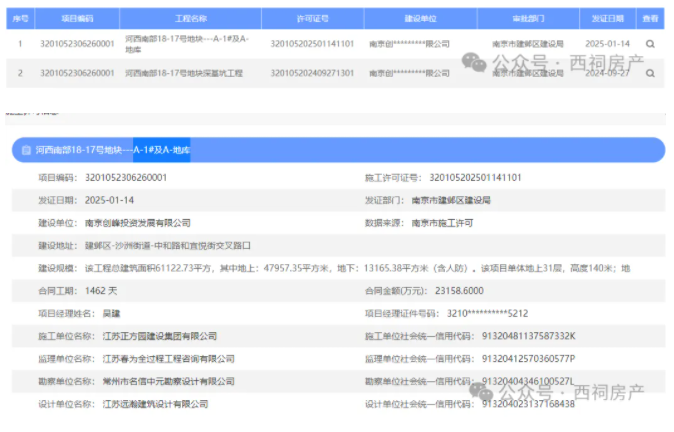Image resolution: width=674 pixels, height=432 pixels.
Task: Click the 项目编码 column header
Action: click(x=77, y=18)
